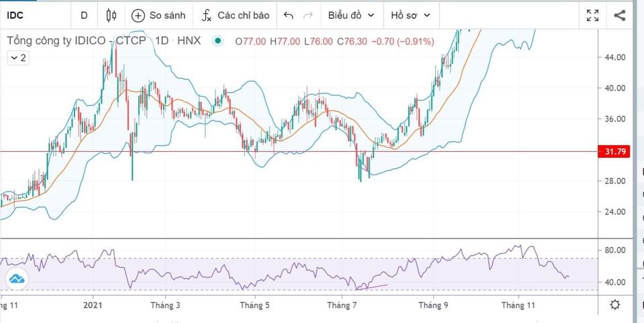Click the 36.00 price axis label
This screenshot has width=644, height=323.
click(615, 119)
